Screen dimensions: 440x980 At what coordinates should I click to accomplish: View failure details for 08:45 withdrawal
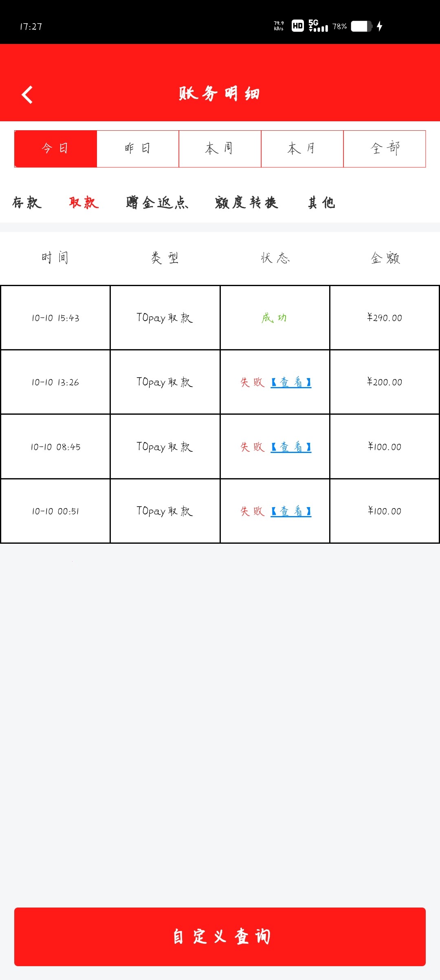291,447
